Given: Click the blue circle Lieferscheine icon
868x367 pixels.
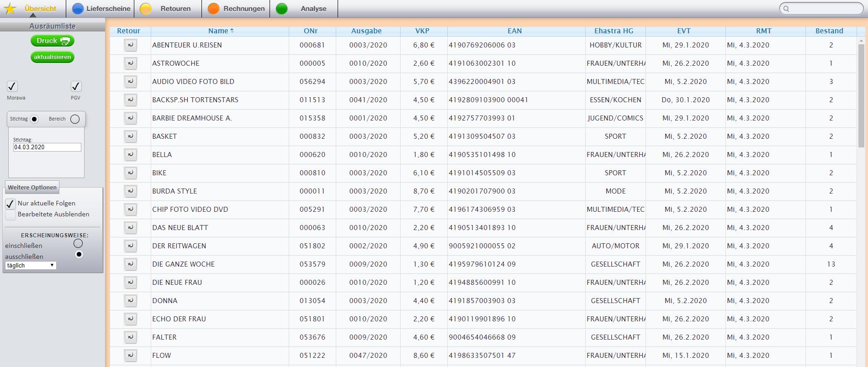Looking at the screenshot, I should tap(78, 8).
